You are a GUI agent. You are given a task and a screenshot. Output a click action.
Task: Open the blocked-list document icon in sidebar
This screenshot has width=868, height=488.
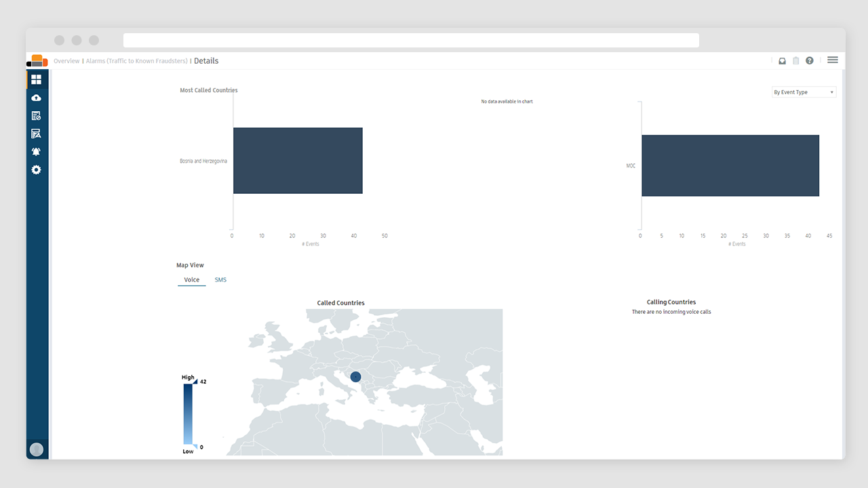point(37,116)
